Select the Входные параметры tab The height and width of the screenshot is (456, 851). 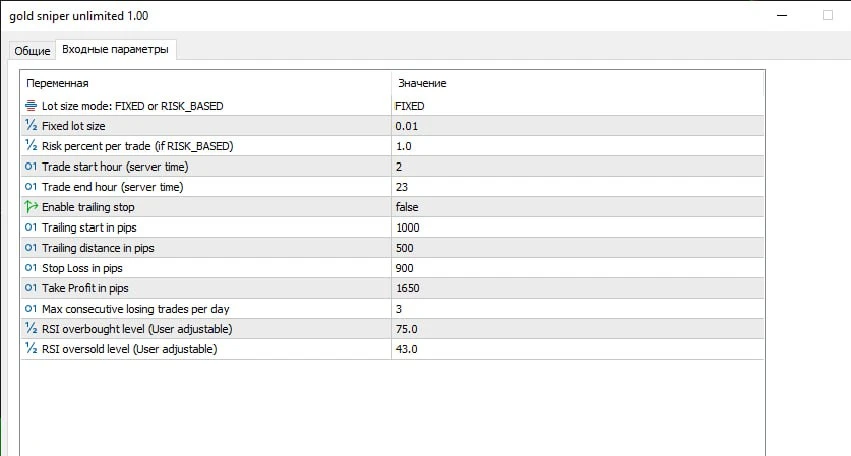(x=115, y=49)
